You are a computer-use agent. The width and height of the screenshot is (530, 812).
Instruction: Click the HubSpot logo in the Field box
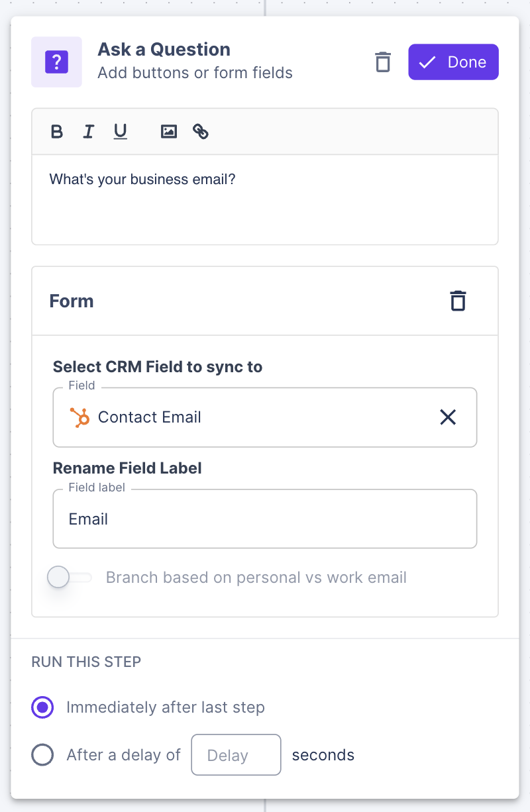pyautogui.click(x=80, y=417)
